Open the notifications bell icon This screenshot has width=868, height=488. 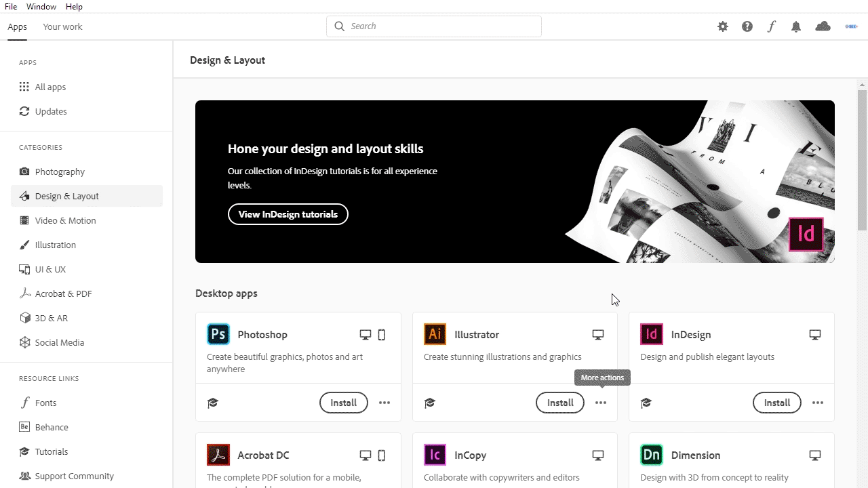coord(796,26)
